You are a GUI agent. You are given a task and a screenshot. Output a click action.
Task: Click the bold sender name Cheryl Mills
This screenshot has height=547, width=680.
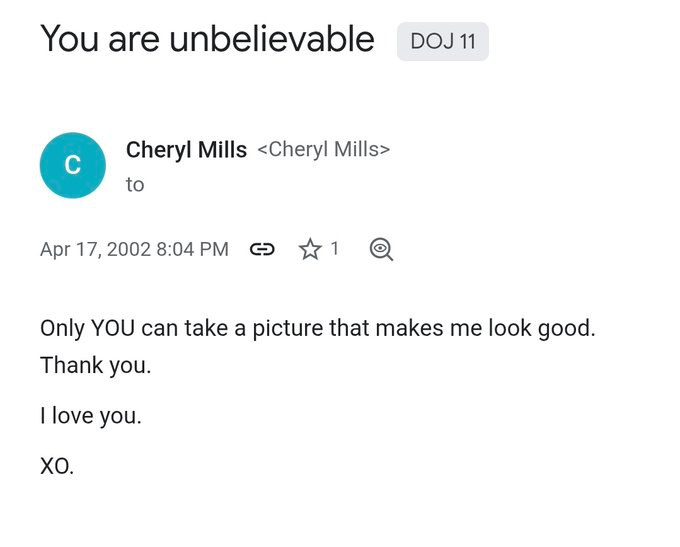tap(186, 150)
